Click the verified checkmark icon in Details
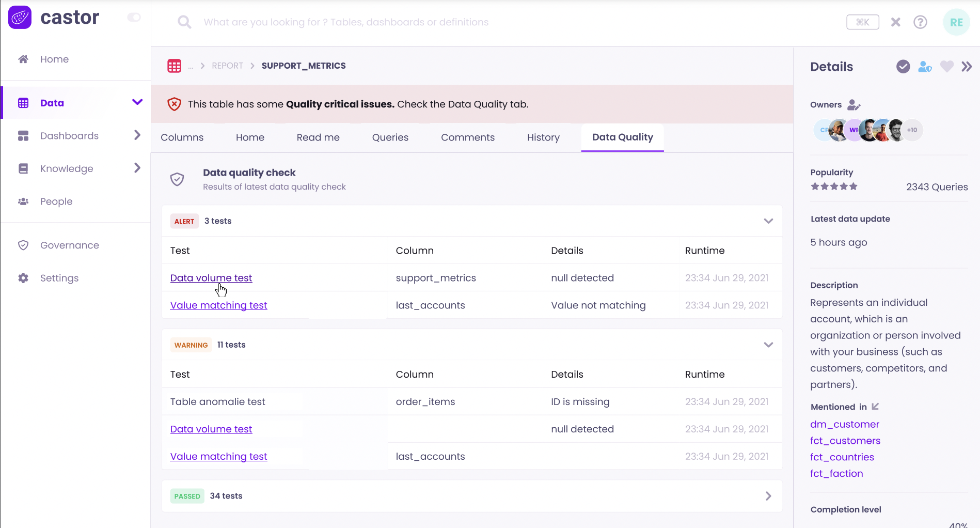Image resolution: width=980 pixels, height=528 pixels. (x=903, y=67)
